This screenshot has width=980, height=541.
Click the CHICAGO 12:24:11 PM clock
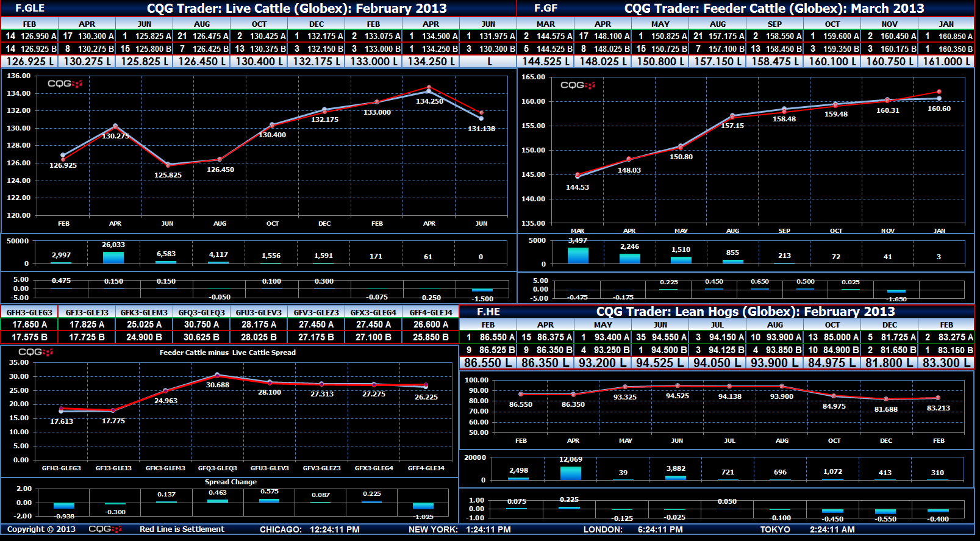point(310,529)
